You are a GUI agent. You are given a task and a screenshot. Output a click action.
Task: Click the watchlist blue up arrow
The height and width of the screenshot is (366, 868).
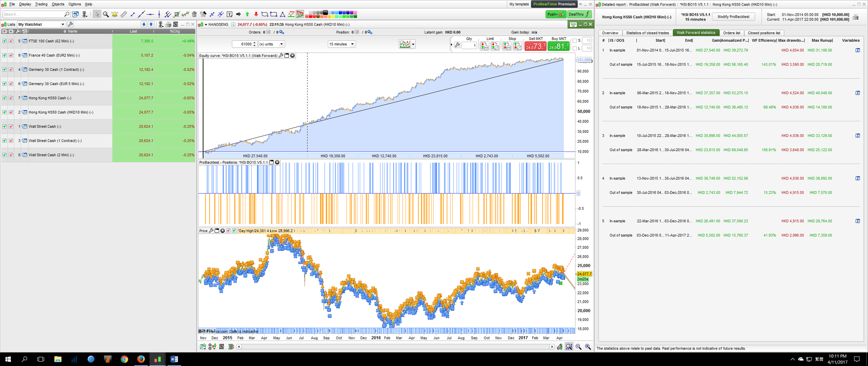click(x=151, y=24)
